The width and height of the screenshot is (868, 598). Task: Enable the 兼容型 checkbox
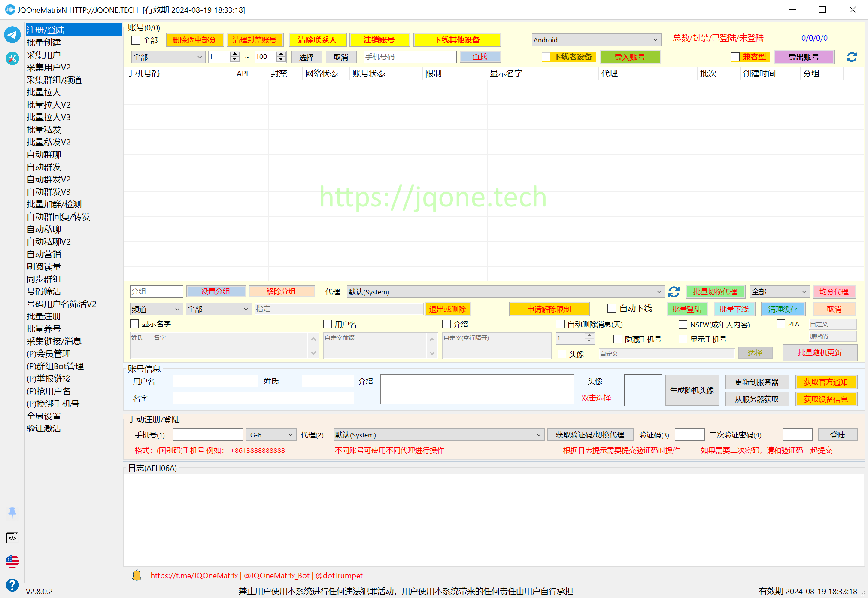[x=735, y=57]
